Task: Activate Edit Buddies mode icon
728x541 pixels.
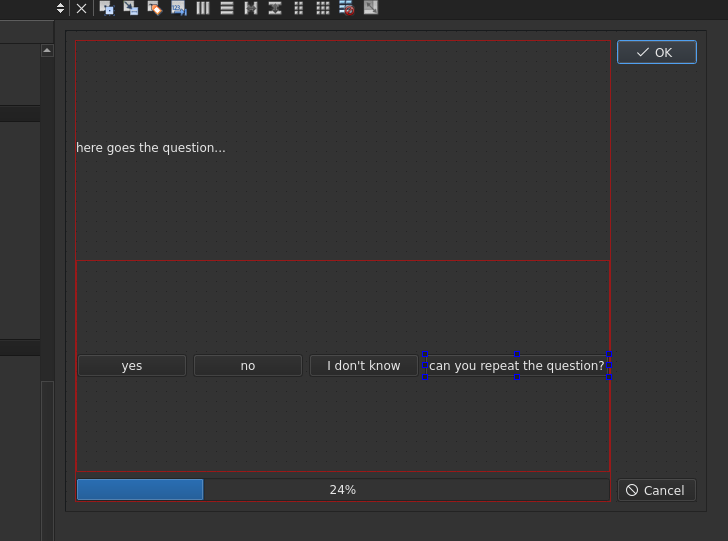Action: tap(155, 8)
